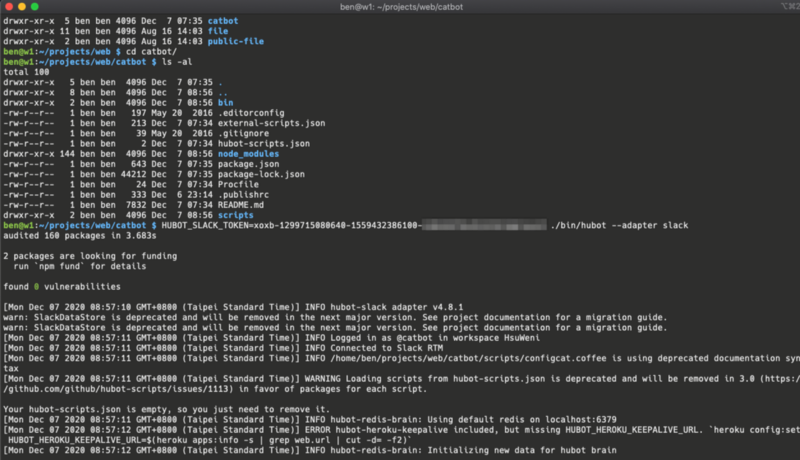Select the public-file directory name
This screenshot has height=460, width=800.
click(235, 41)
